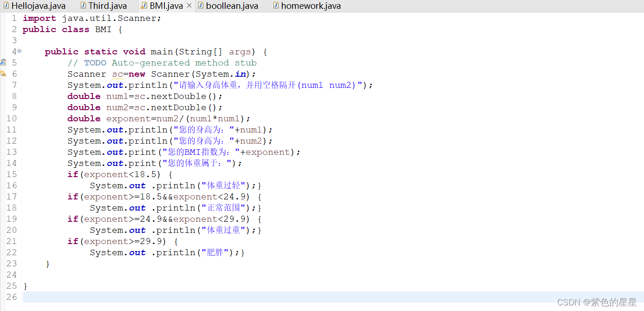Image resolution: width=644 pixels, height=311 pixels.
Task: Click the quick-fix lightbulb warning on line 6
Action: pos(3,73)
